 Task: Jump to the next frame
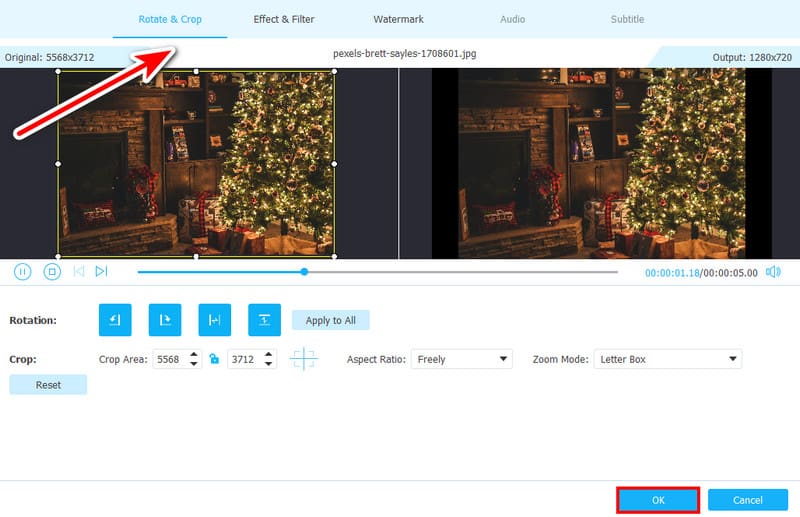coord(102,271)
